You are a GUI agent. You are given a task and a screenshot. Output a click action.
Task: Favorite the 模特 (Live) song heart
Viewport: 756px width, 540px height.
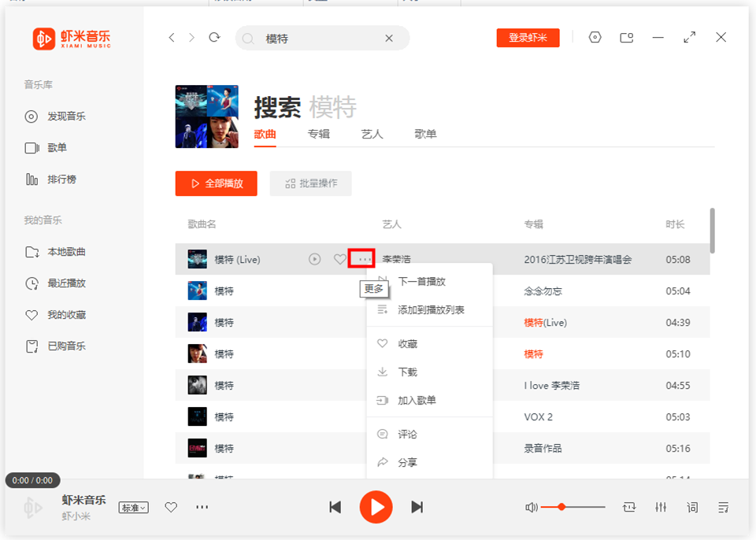point(339,259)
